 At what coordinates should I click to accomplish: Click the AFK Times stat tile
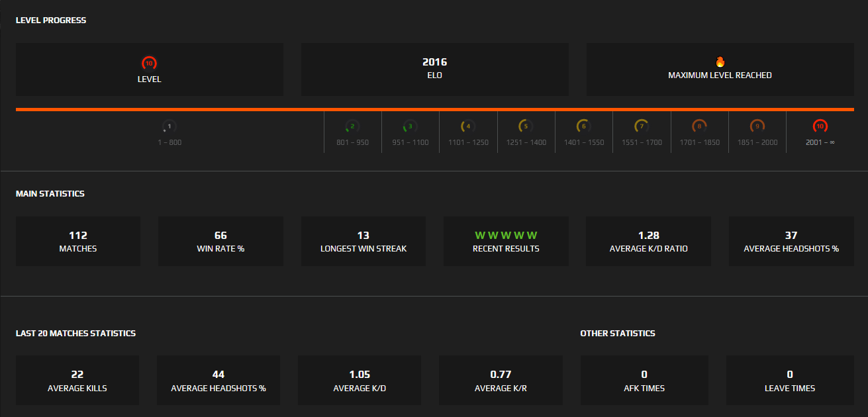(x=644, y=380)
